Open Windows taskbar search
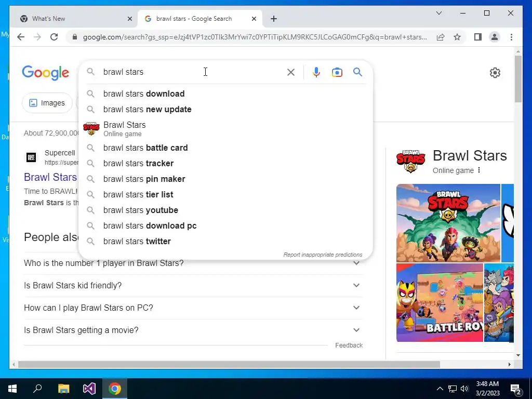The width and height of the screenshot is (532, 399). click(x=37, y=389)
